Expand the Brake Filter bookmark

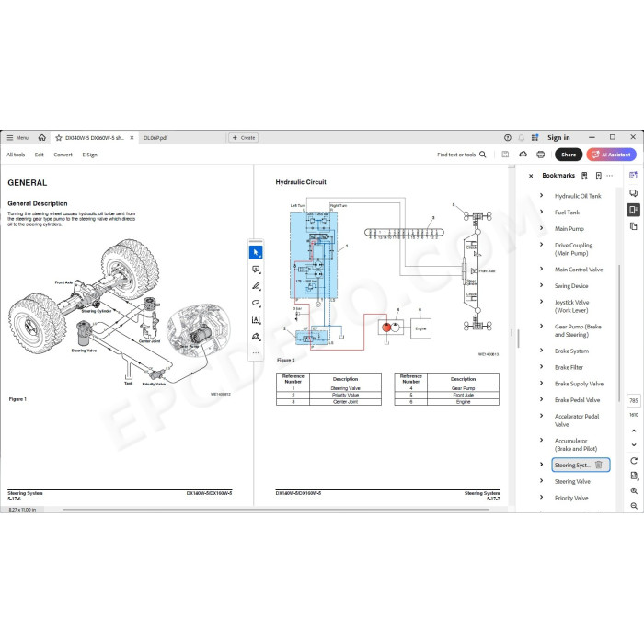541,367
